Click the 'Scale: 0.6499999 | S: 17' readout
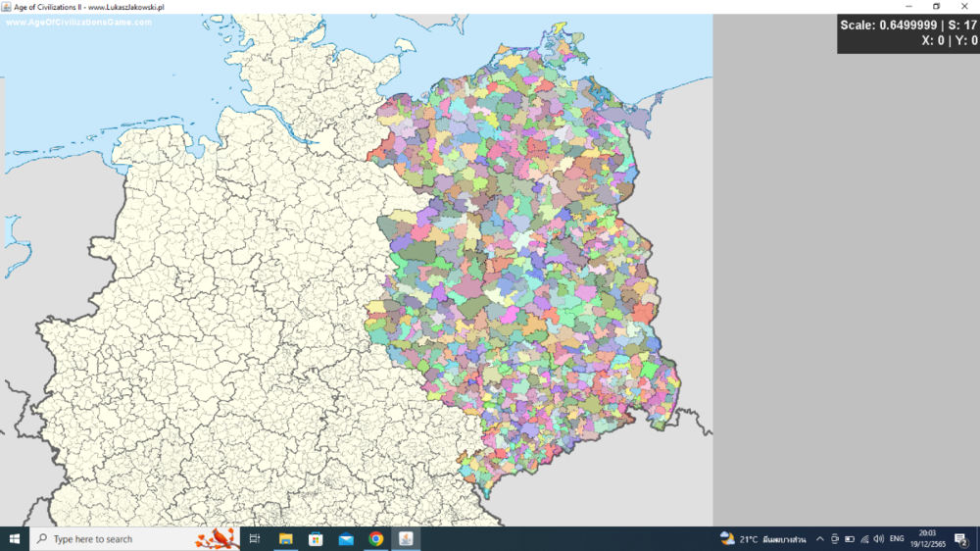Viewport: 980px width, 551px height. [x=908, y=25]
